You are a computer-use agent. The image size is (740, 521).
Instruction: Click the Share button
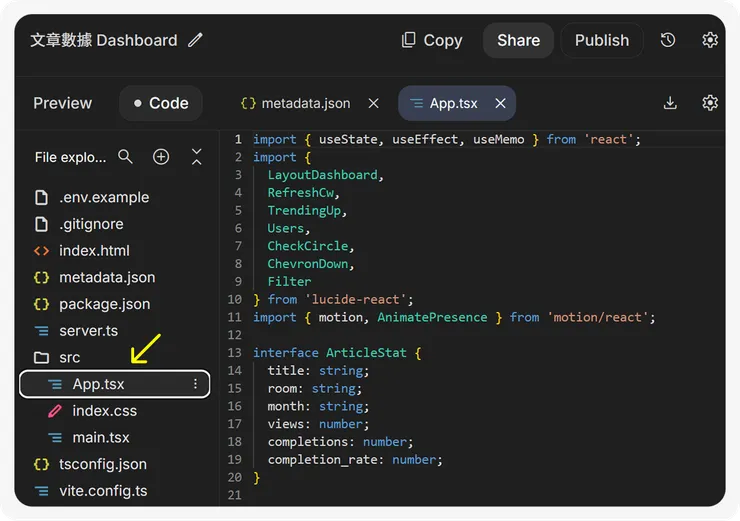tap(518, 40)
